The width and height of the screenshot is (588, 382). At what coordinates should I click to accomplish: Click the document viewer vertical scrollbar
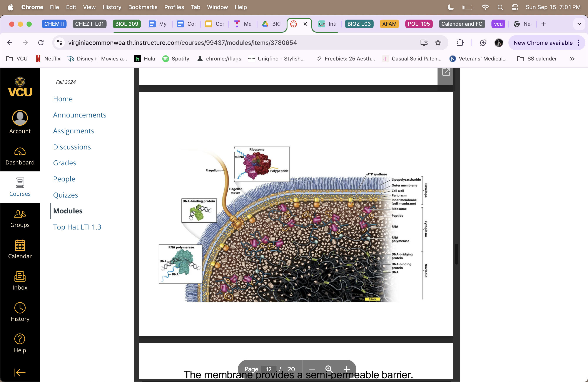[x=457, y=254]
